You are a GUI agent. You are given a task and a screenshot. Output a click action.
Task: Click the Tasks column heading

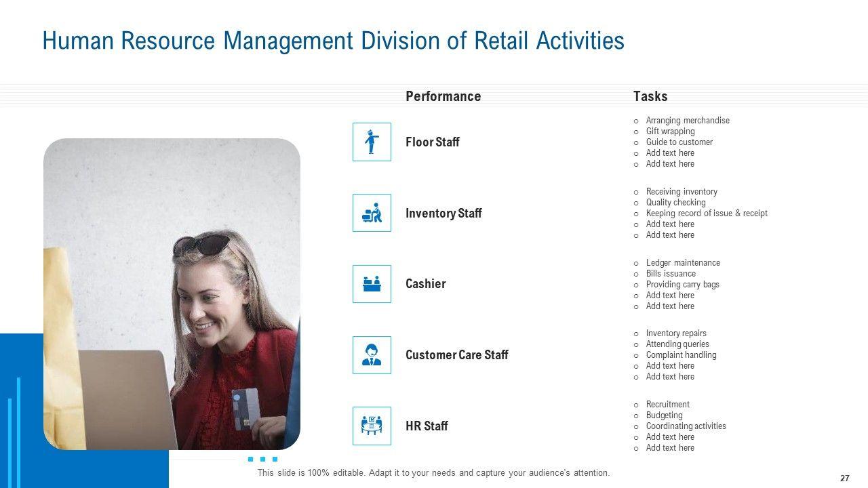pos(650,96)
